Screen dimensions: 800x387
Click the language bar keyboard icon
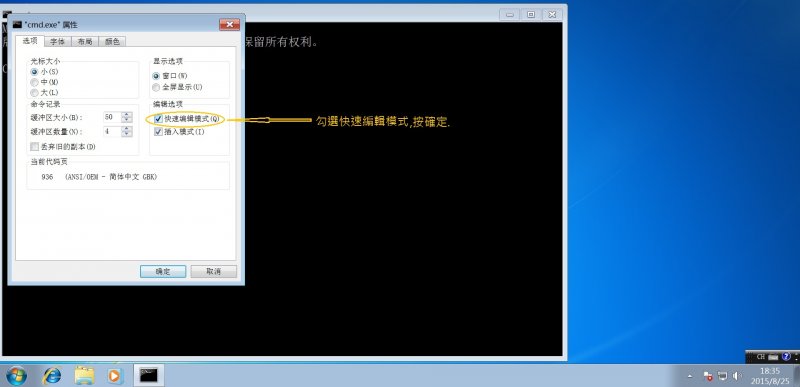tap(774, 357)
